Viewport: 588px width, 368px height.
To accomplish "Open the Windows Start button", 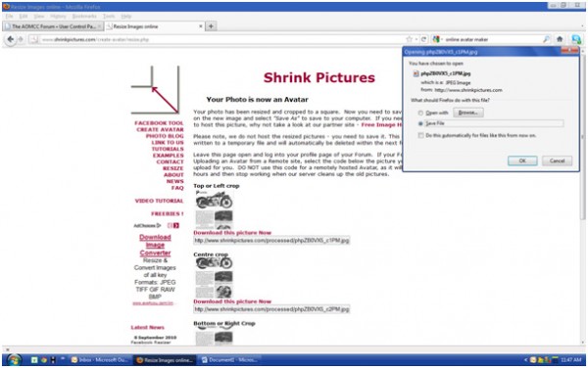I will click(14, 360).
